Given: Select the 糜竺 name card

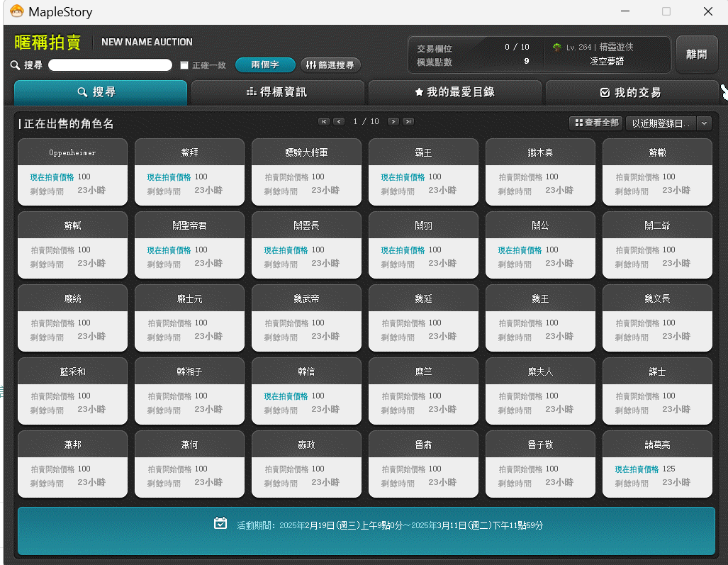Looking at the screenshot, I should coord(423,391).
